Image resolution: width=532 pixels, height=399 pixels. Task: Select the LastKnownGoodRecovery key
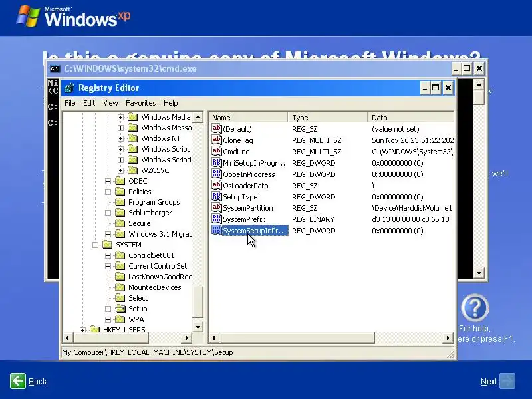pos(160,277)
